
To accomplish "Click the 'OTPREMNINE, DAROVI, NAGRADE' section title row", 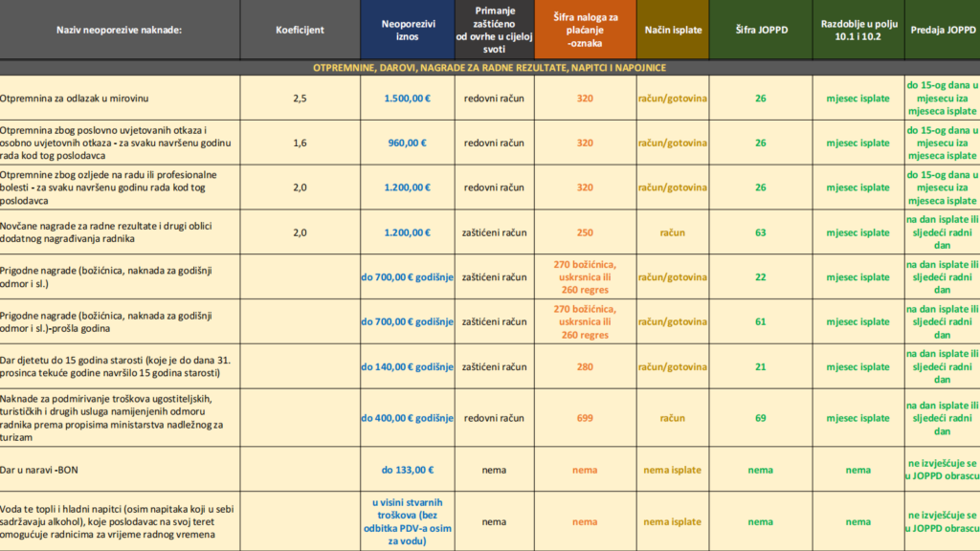I will pos(489,68).
